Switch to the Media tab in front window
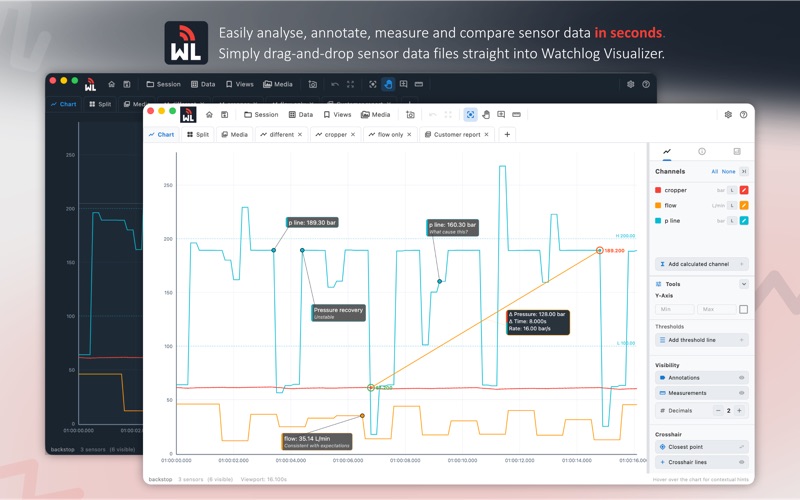The width and height of the screenshot is (800, 500). 235,135
